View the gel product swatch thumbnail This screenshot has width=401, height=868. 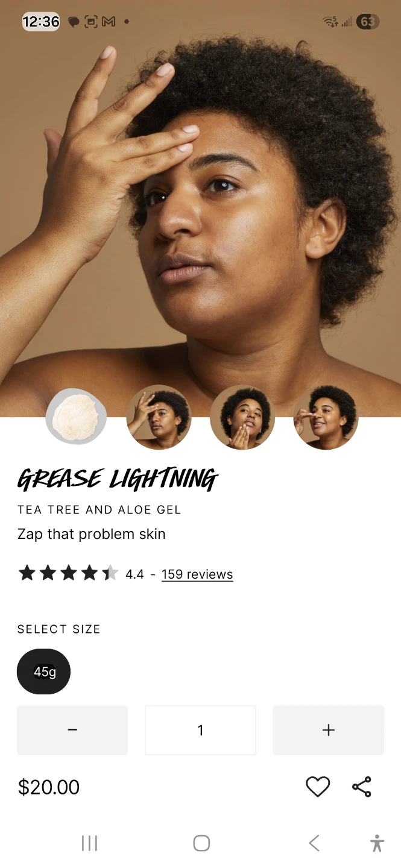point(76,417)
